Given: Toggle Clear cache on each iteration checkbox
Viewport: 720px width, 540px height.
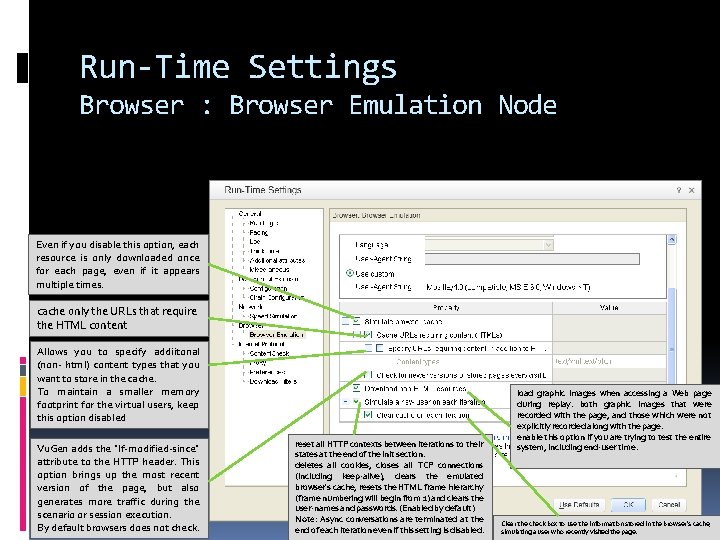Looking at the screenshot, I should click(x=368, y=415).
